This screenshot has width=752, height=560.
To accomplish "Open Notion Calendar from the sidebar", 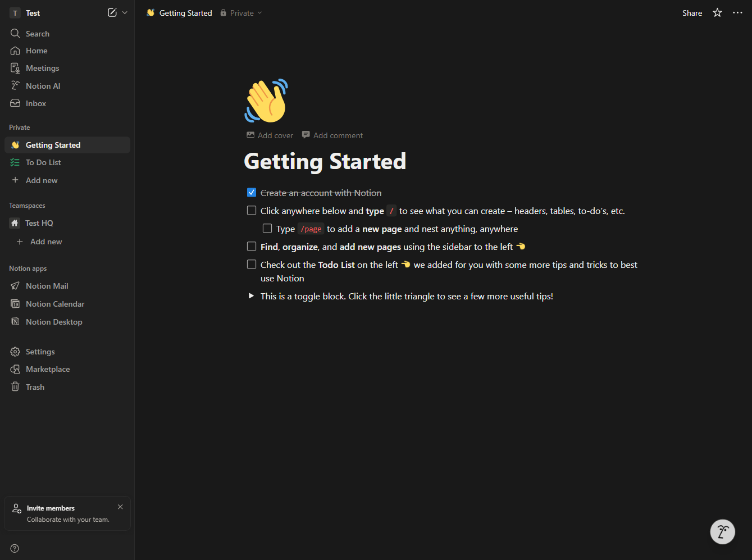I will tap(55, 304).
